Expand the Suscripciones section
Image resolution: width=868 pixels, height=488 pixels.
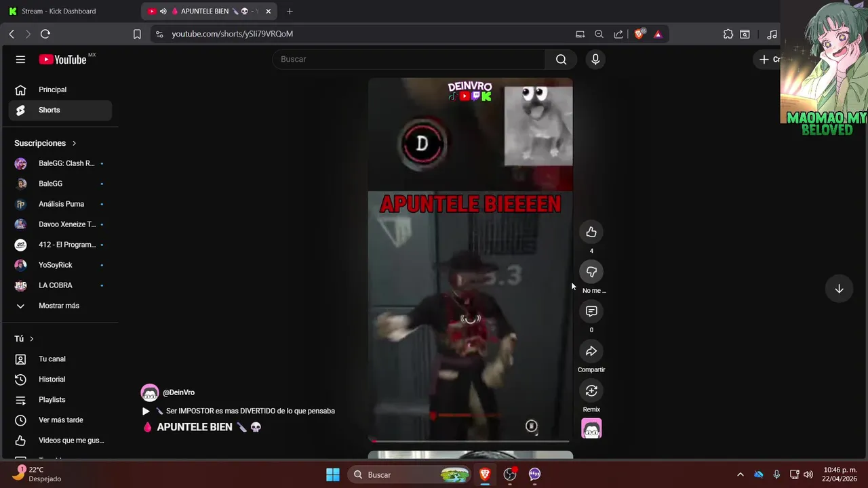[x=45, y=143]
